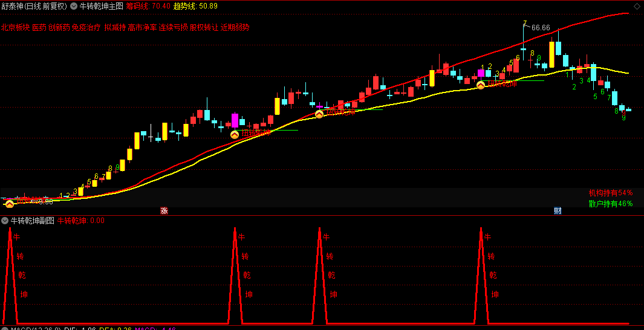The height and width of the screenshot is (330, 644).
Task: Click the 筹码线: 70.40 value
Action: pos(148,6)
